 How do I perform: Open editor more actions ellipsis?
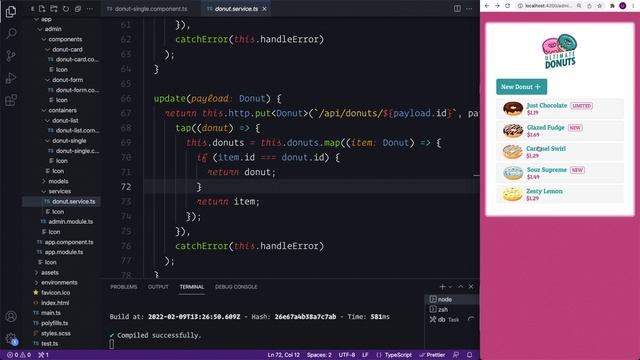pyautogui.click(x=469, y=9)
